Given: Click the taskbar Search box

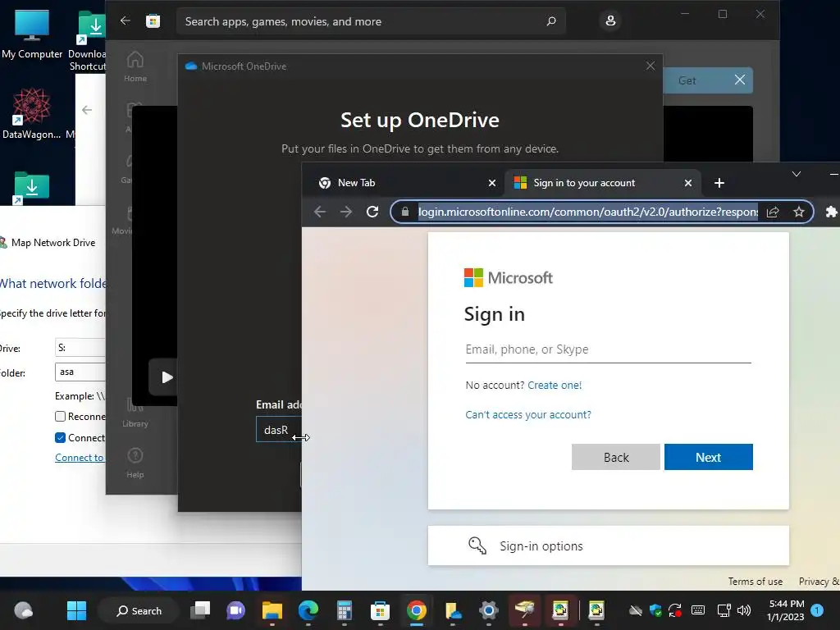Looking at the screenshot, I should click(x=139, y=610).
